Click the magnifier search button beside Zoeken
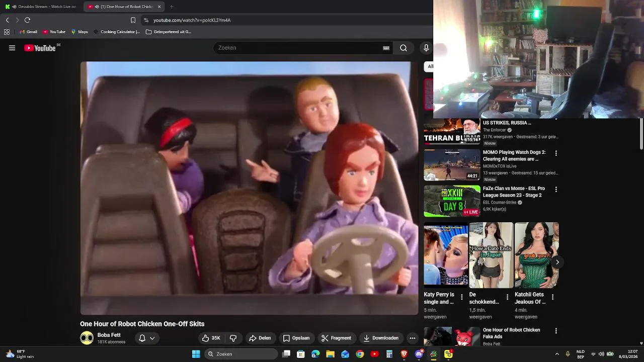The width and height of the screenshot is (644, 362). click(x=404, y=48)
